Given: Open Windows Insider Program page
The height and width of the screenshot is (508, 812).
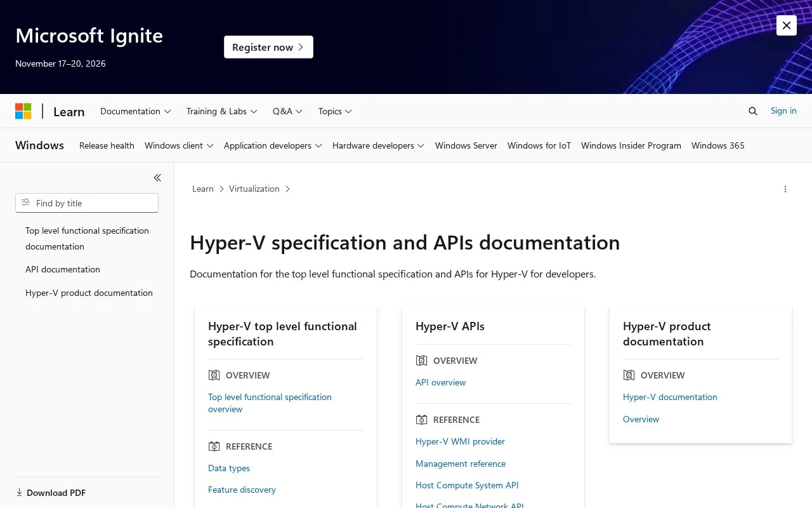Looking at the screenshot, I should tap(631, 145).
